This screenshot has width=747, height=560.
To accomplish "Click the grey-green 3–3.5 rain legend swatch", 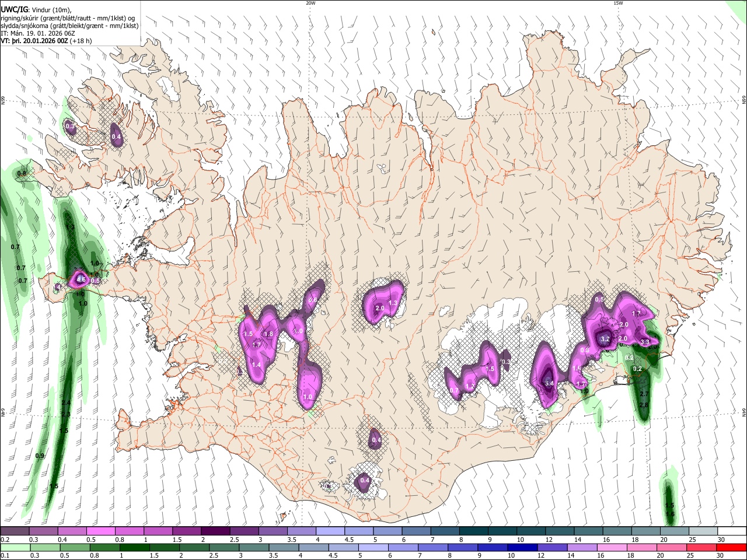I will (254, 547).
